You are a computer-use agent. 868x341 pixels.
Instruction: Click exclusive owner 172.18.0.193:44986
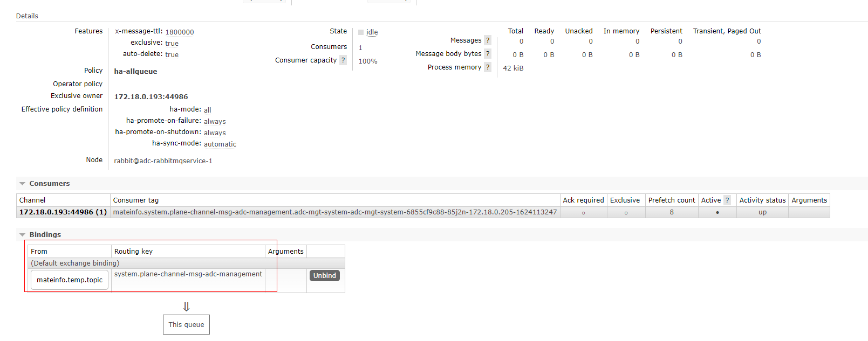[151, 97]
